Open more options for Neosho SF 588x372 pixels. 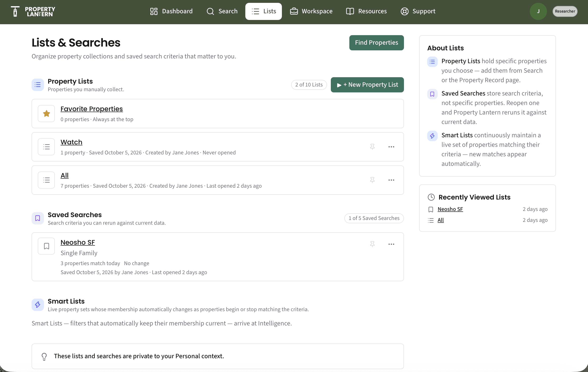point(391,244)
